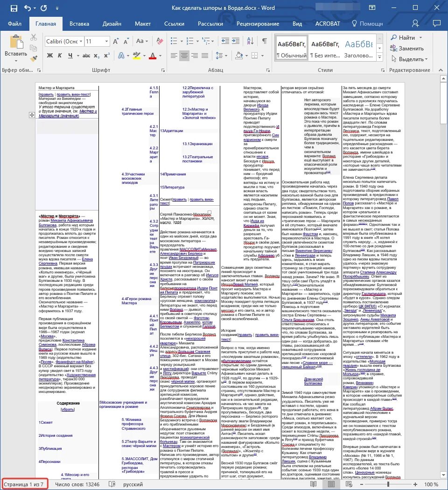Undo the last action in the quick access toolbar

28,8
